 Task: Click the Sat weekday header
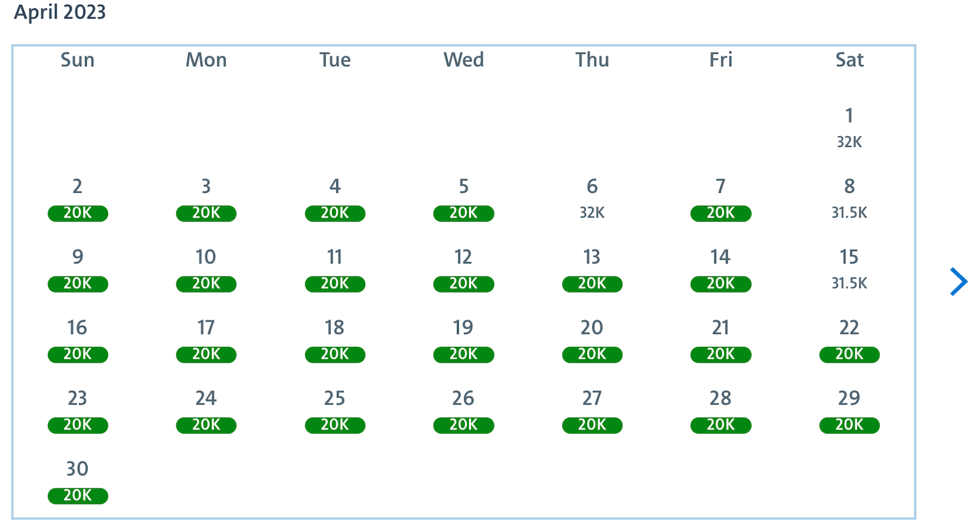pos(849,59)
